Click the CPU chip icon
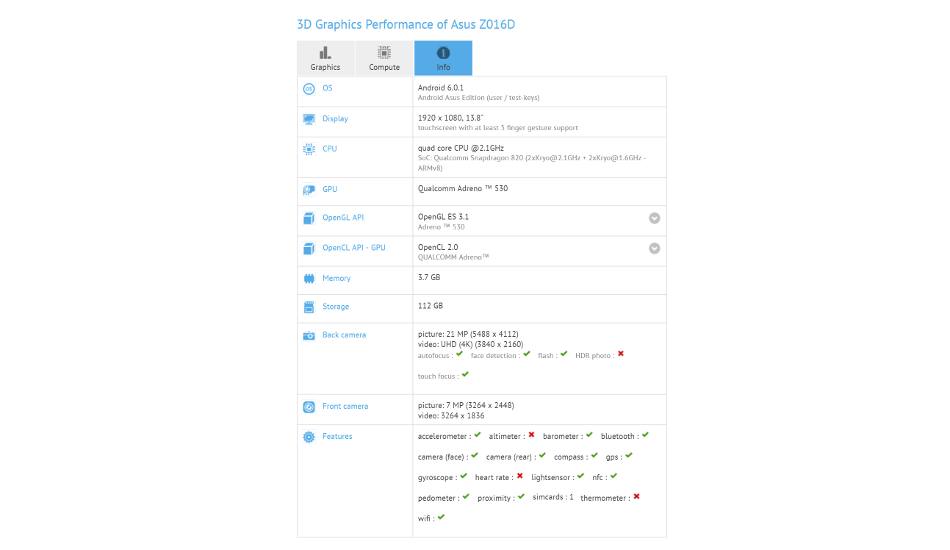 coord(309,149)
